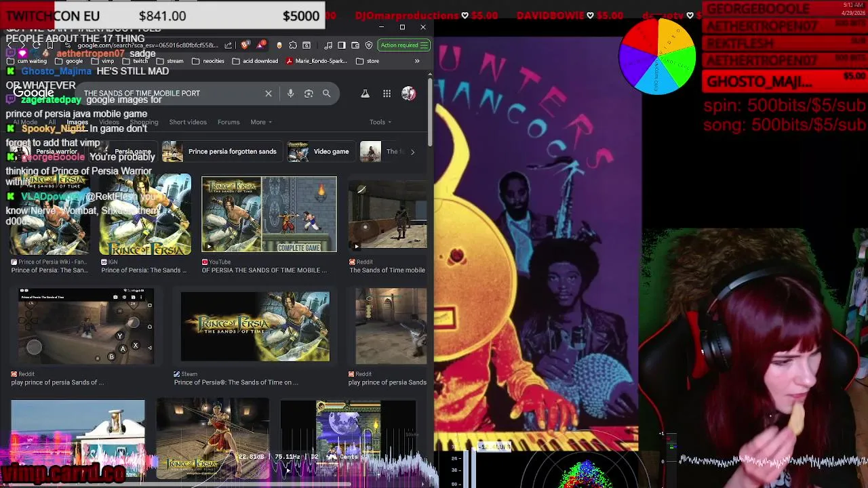Open the Extensions puzzle-piece icon

click(x=293, y=45)
